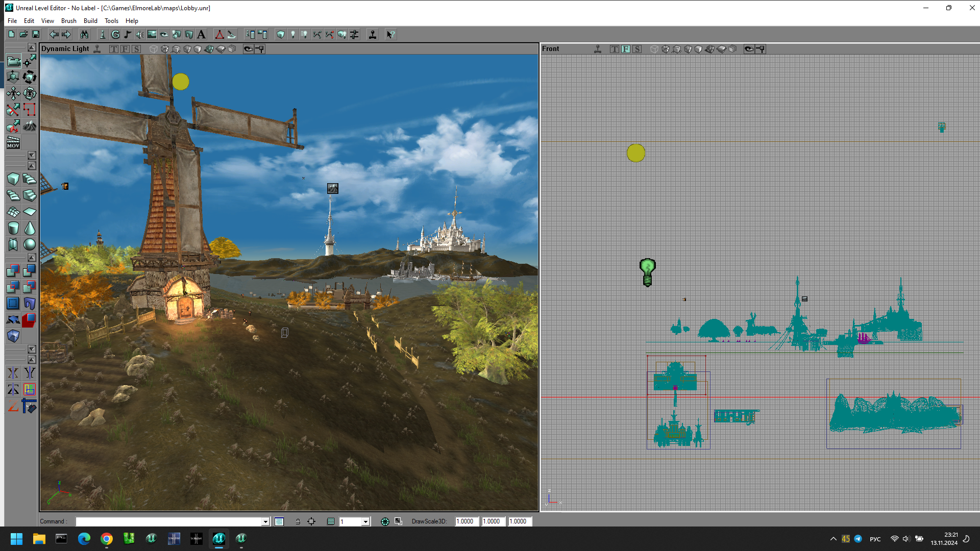
Task: Select the Cube brush builder
Action: point(13,179)
